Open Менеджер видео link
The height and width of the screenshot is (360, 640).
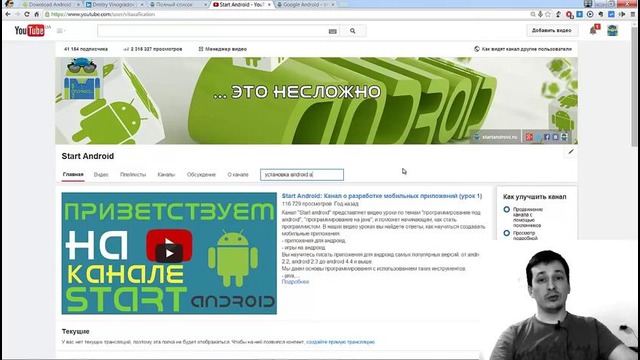pyautogui.click(x=223, y=49)
